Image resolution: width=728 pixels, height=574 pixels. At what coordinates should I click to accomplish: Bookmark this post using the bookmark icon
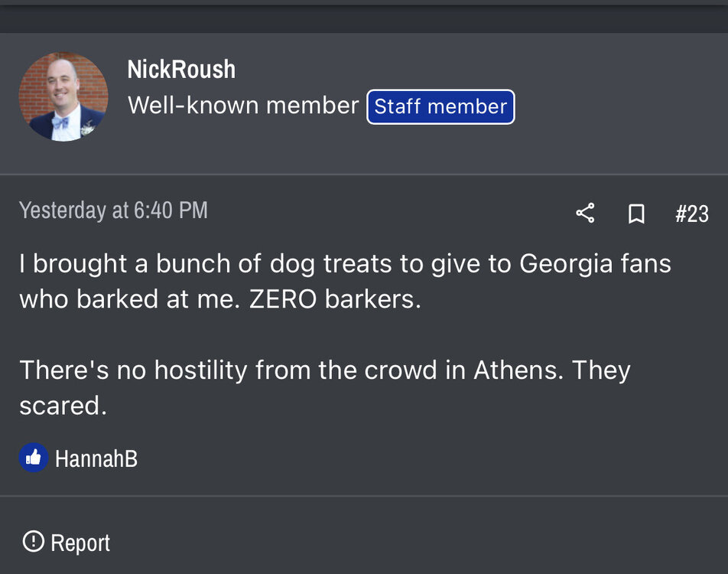coord(635,214)
